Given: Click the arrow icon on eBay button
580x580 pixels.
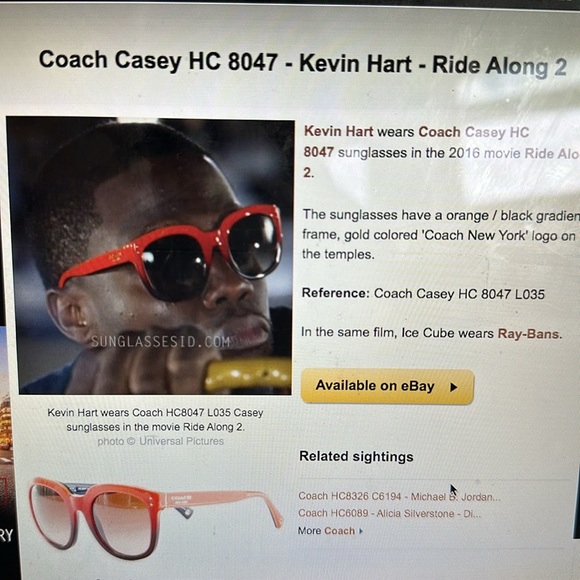Looking at the screenshot, I should coord(453,387).
